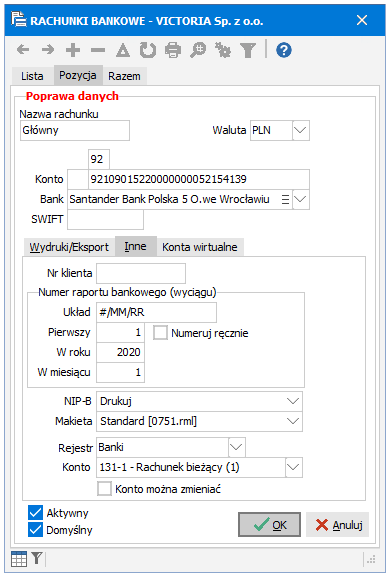
Task: Click the table grid icon in status bar
Action: click(19, 559)
